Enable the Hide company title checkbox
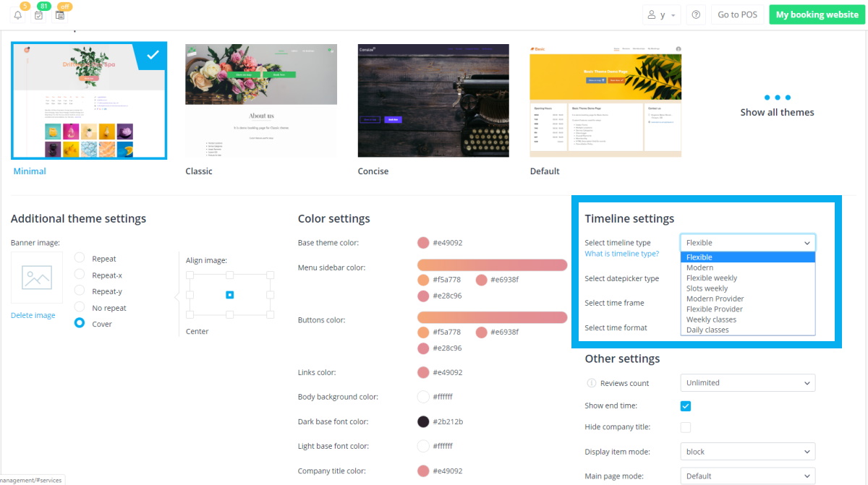 686,427
